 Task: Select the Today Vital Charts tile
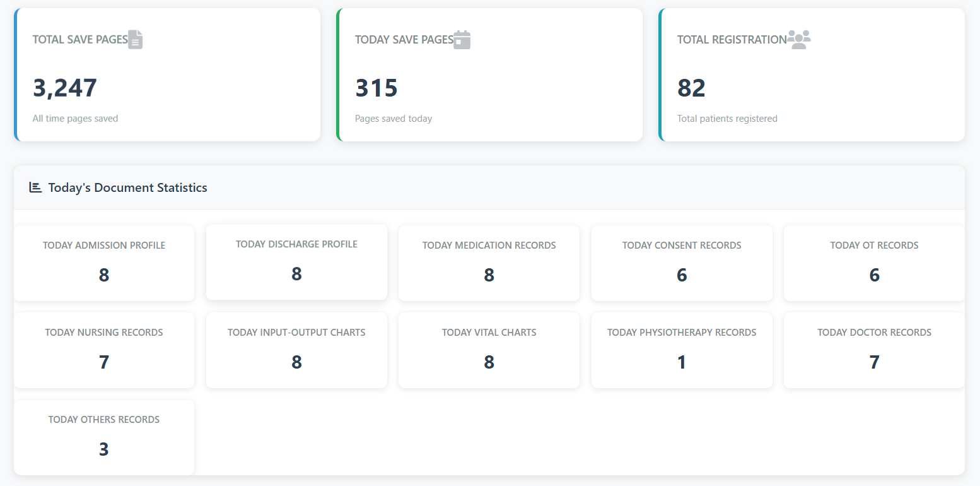coord(489,350)
